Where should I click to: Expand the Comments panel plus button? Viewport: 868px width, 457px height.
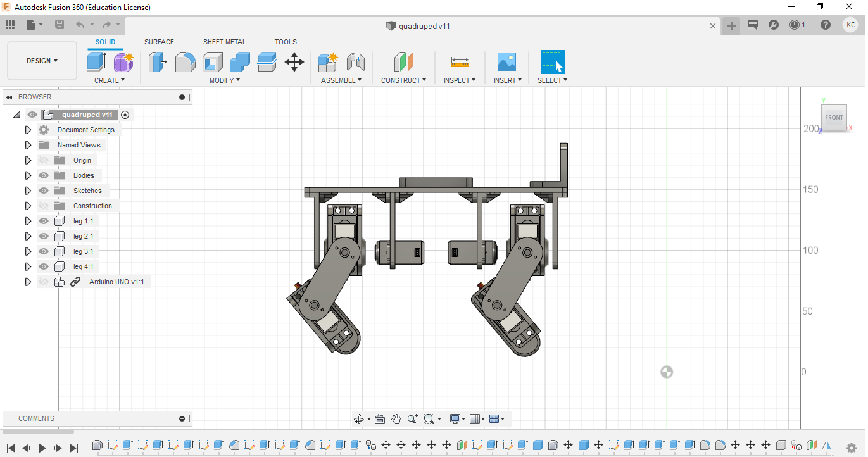182,418
